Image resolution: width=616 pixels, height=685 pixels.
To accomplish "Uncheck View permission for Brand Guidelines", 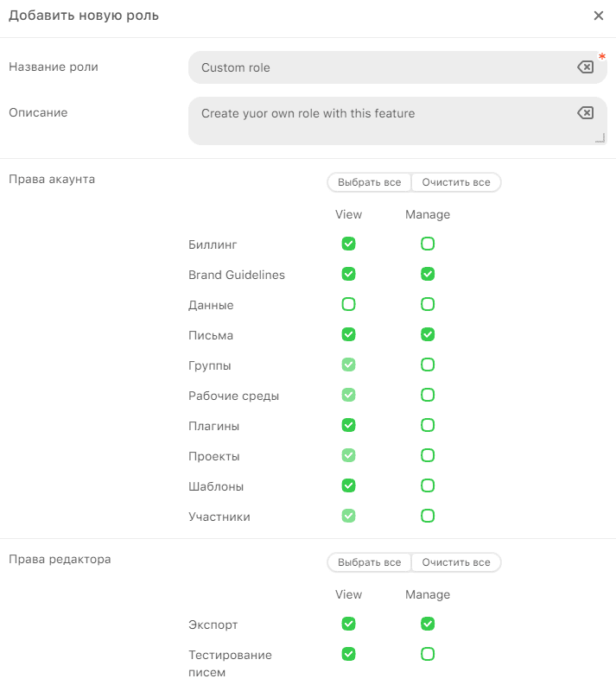I will click(348, 275).
